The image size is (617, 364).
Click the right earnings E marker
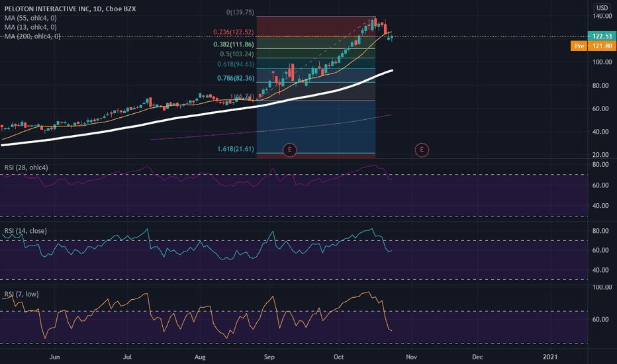click(422, 150)
